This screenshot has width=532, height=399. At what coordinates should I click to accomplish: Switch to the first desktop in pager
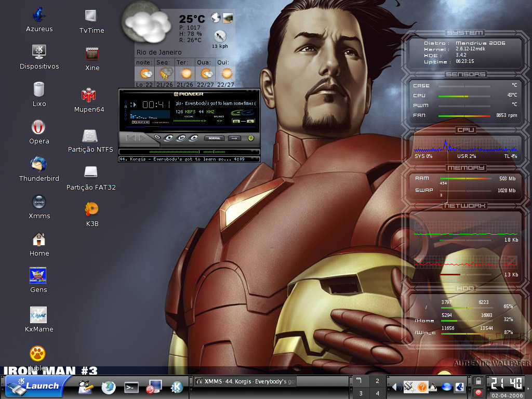(361, 381)
